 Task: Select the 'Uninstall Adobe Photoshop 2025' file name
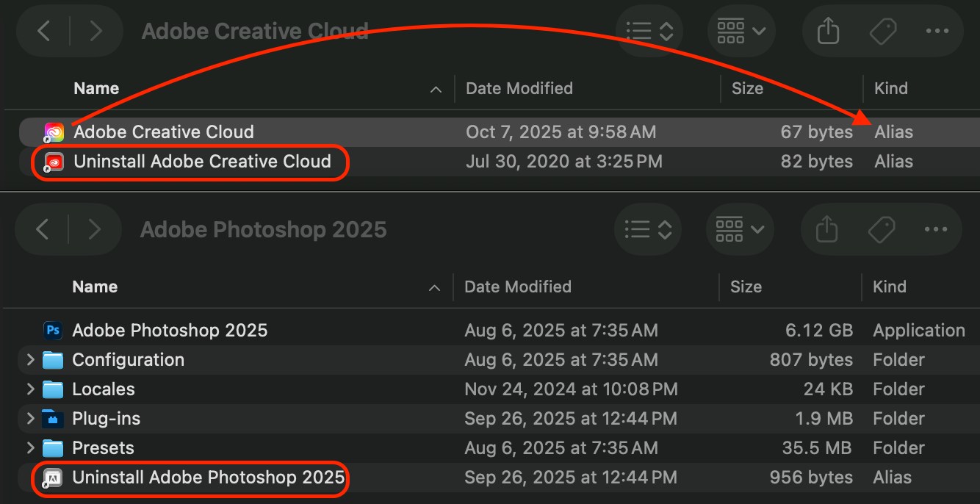click(x=208, y=478)
